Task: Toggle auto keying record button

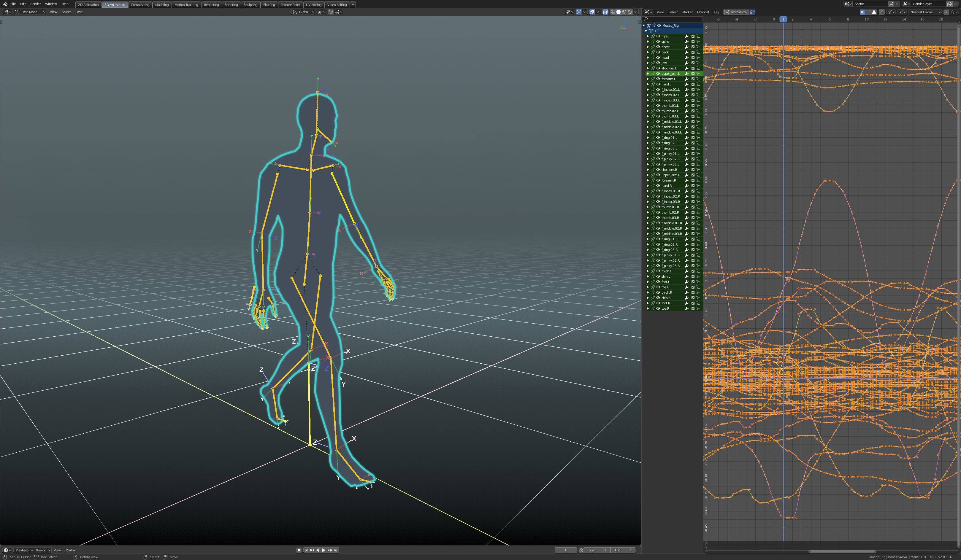Action: point(299,550)
